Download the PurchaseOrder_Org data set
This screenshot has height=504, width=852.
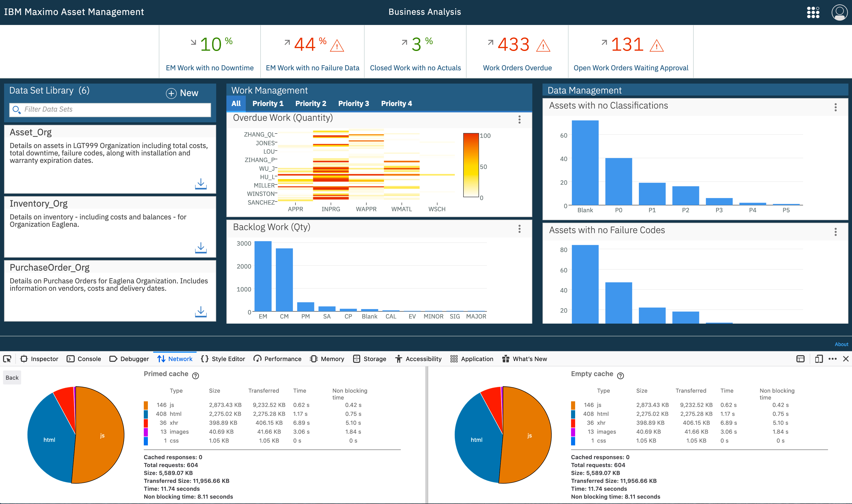201,311
